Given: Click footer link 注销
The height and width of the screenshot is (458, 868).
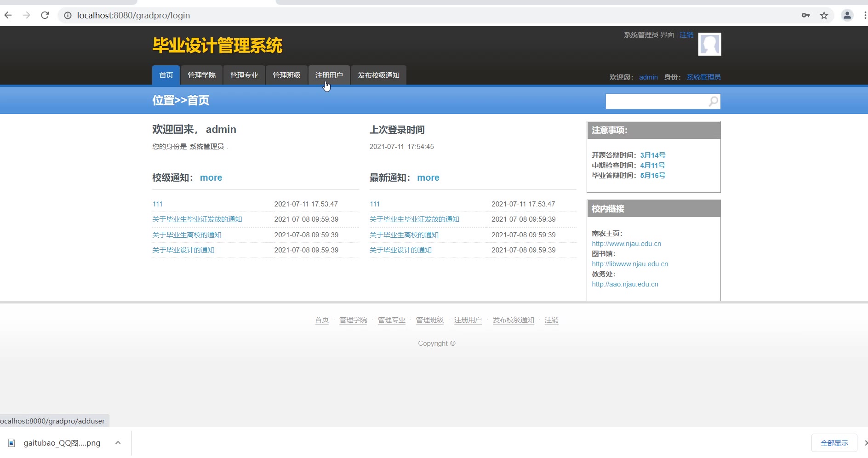Looking at the screenshot, I should (551, 320).
